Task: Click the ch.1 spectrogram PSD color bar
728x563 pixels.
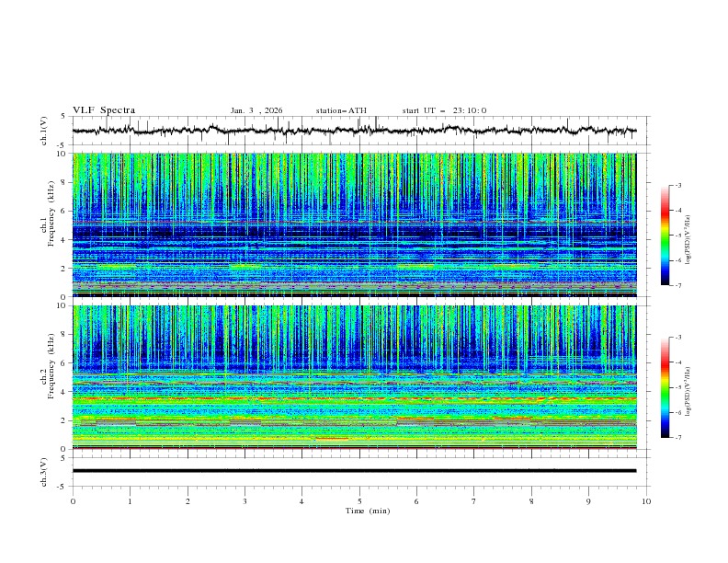Action: coord(665,235)
